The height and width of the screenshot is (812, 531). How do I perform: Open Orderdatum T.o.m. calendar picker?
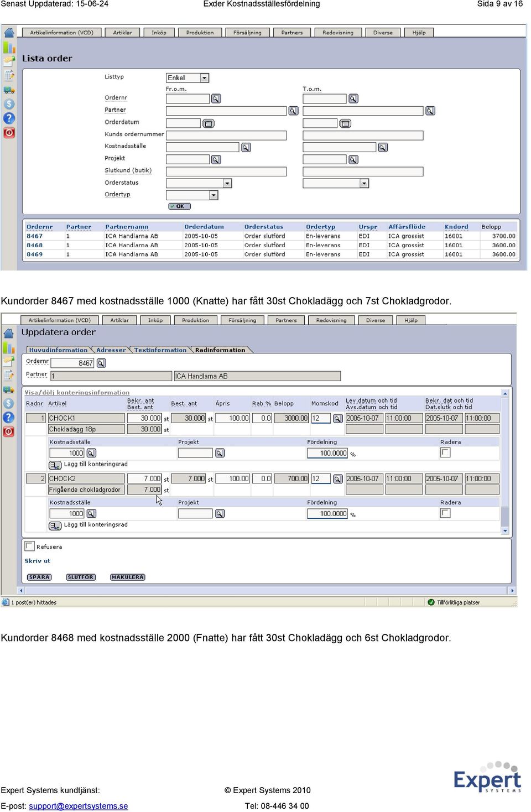tap(345, 123)
